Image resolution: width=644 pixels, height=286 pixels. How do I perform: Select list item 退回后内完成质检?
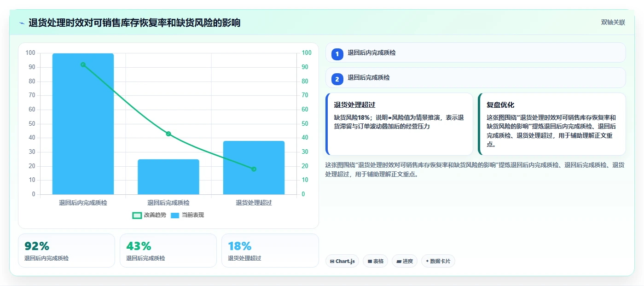(x=476, y=53)
